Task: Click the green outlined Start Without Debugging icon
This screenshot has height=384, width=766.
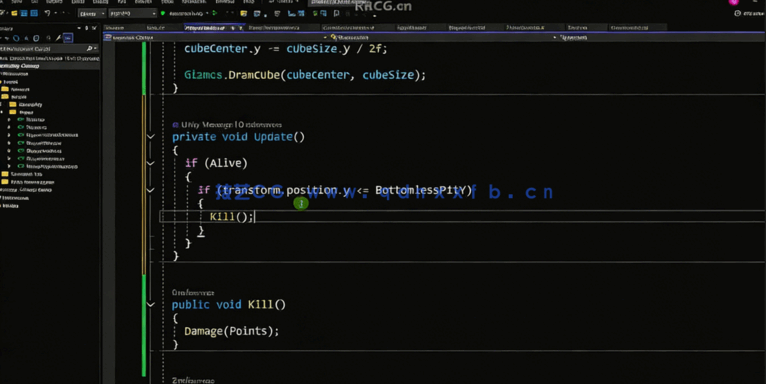Action: [214, 13]
